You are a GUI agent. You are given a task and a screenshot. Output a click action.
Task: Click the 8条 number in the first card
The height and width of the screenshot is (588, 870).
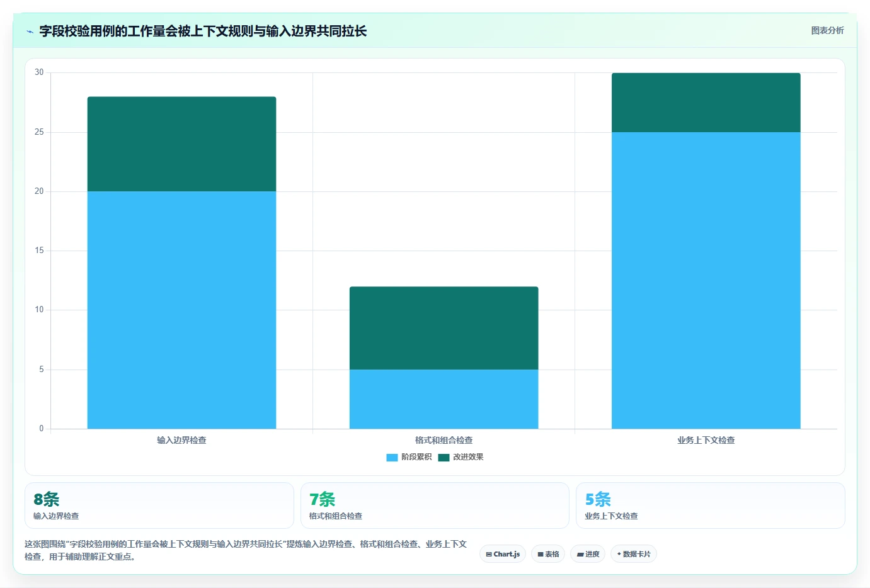click(x=47, y=499)
